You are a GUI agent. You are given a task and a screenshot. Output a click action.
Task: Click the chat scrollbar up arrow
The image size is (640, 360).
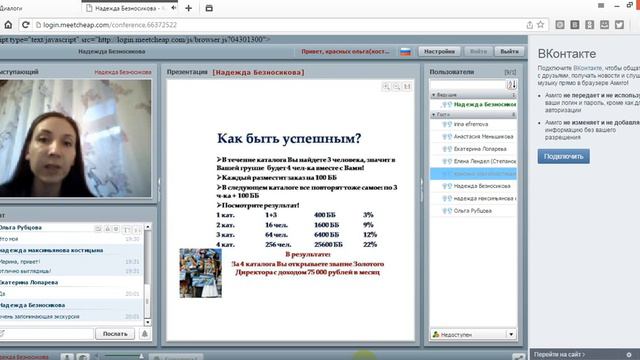[148, 227]
